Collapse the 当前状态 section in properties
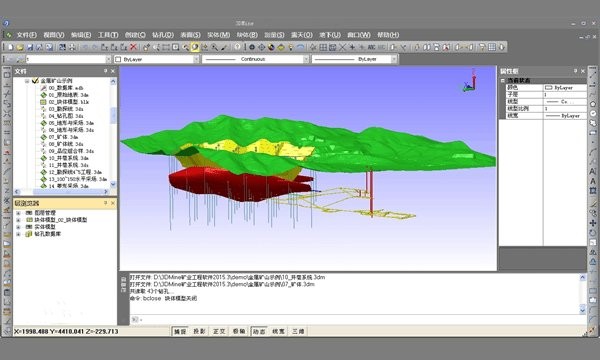 pos(503,81)
